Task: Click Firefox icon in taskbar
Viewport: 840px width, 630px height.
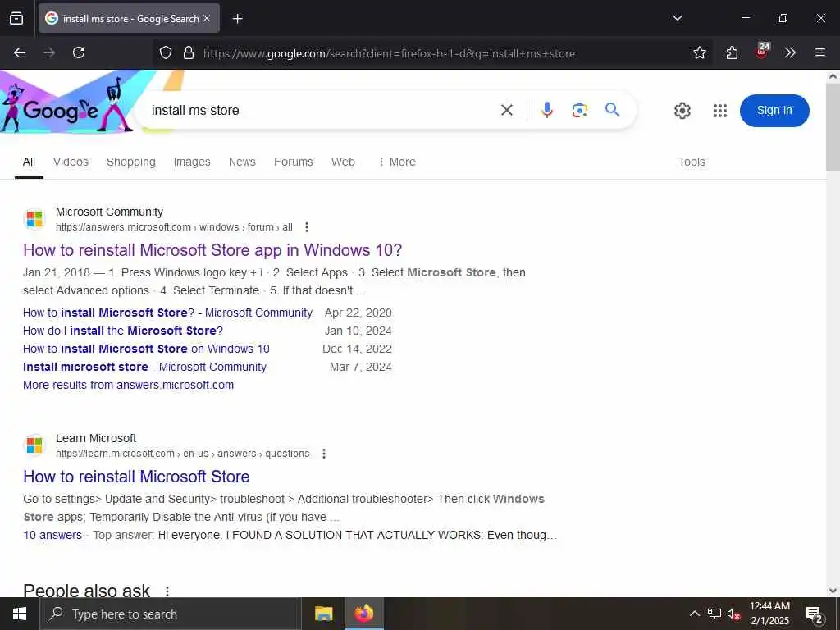Action: pos(363,614)
